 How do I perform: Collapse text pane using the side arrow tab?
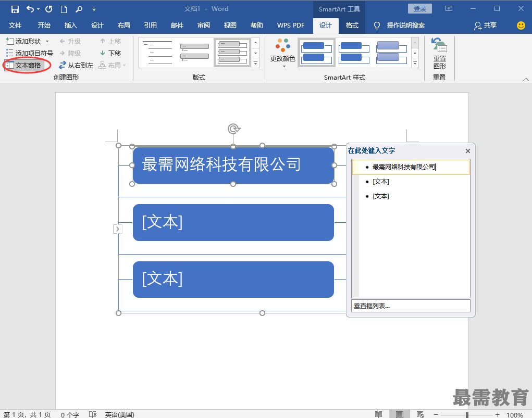[117, 229]
